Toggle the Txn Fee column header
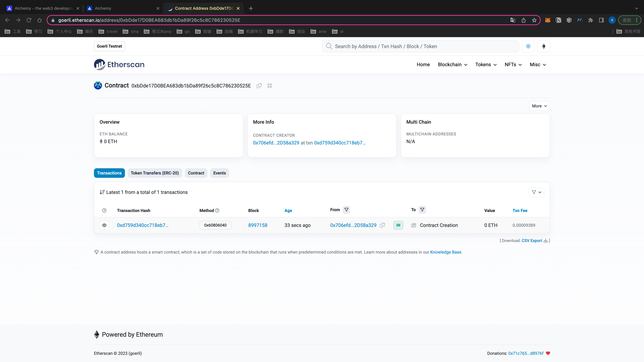The image size is (644, 362). pos(520,210)
